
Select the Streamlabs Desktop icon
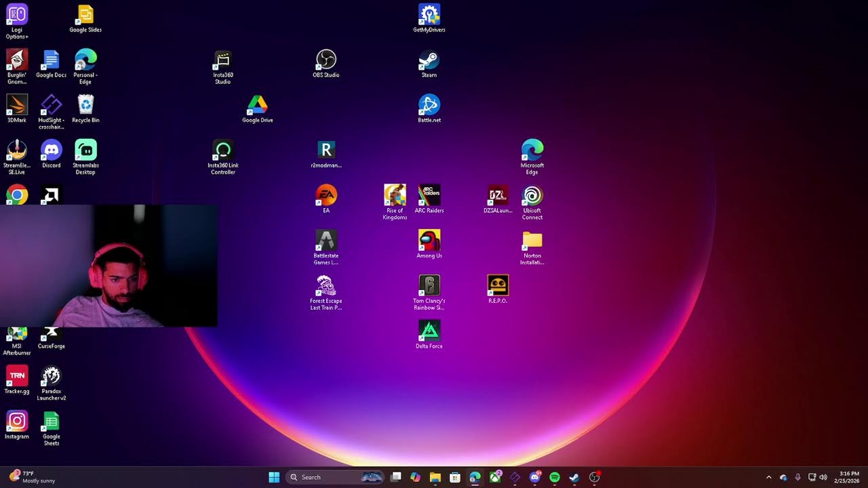[85, 157]
